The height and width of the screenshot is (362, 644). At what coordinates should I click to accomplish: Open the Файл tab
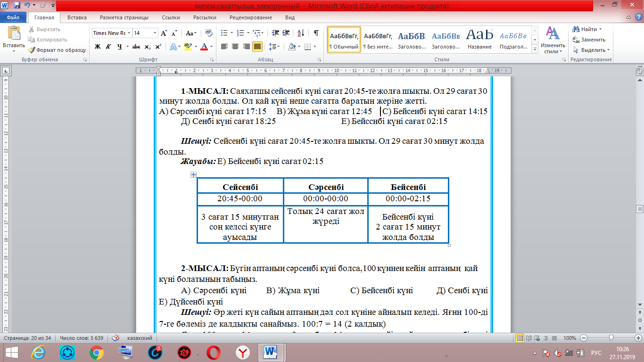13,17
